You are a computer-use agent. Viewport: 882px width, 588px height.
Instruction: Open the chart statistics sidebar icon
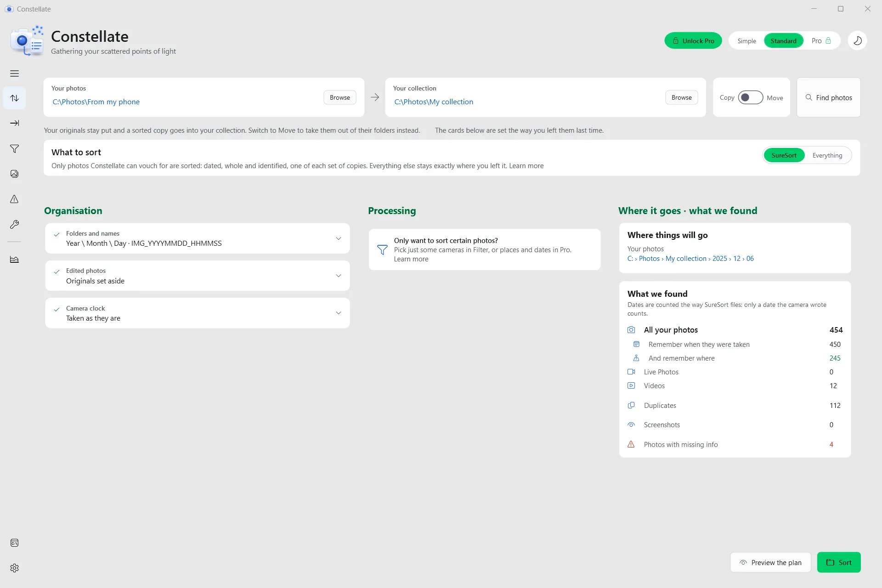(14, 260)
